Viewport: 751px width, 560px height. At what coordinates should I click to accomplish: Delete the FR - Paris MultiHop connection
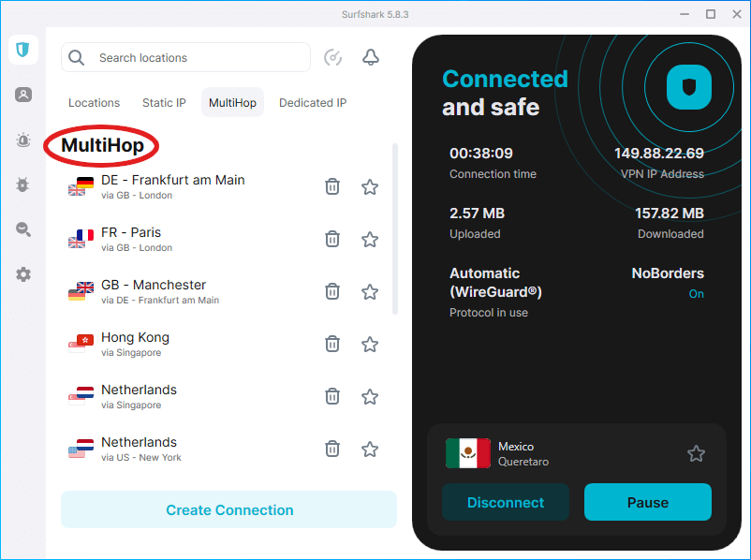332,239
